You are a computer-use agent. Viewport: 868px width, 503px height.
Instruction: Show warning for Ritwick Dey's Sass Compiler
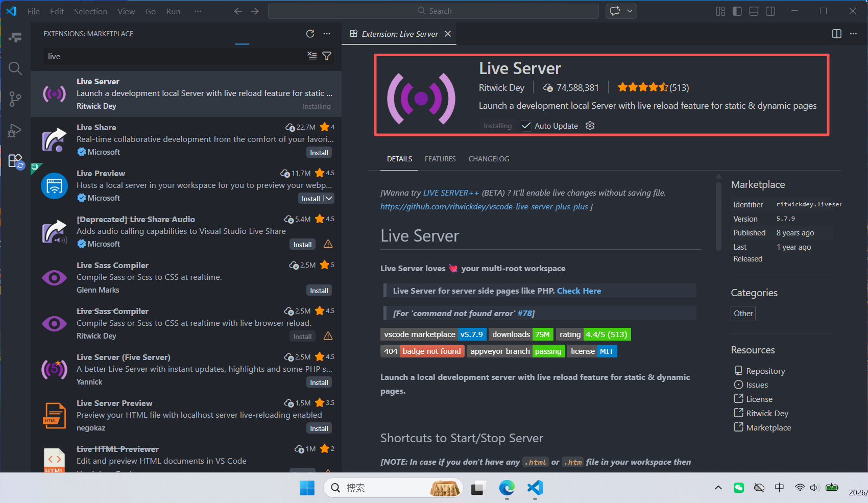pos(328,336)
